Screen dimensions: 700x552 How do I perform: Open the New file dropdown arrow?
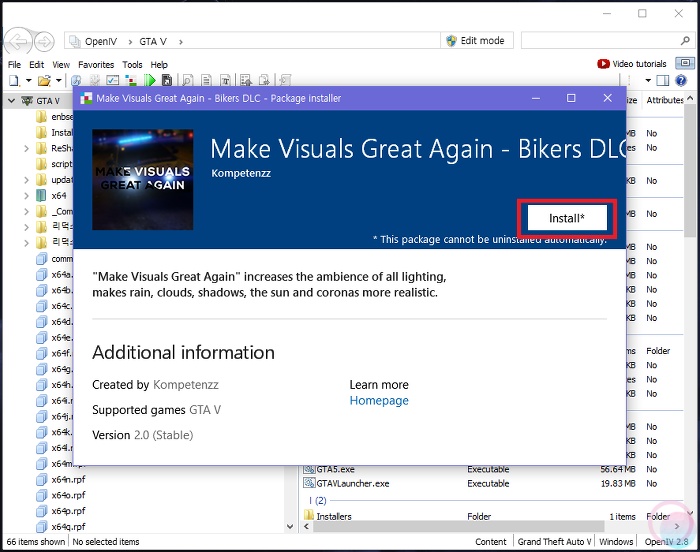click(x=29, y=80)
